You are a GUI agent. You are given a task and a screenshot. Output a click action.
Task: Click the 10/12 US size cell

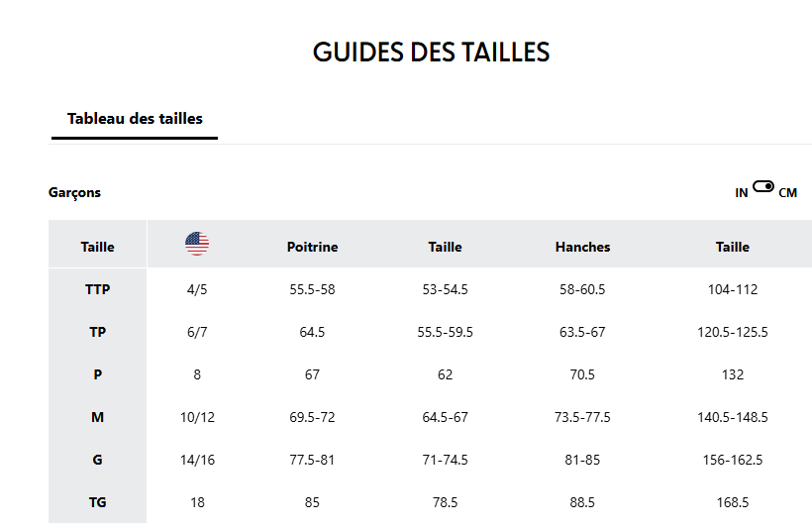197,417
